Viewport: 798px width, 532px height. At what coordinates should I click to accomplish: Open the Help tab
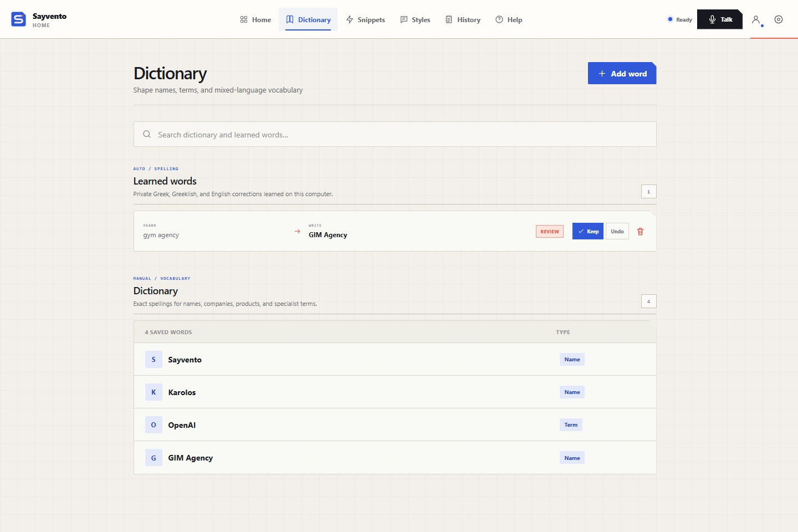pos(509,19)
